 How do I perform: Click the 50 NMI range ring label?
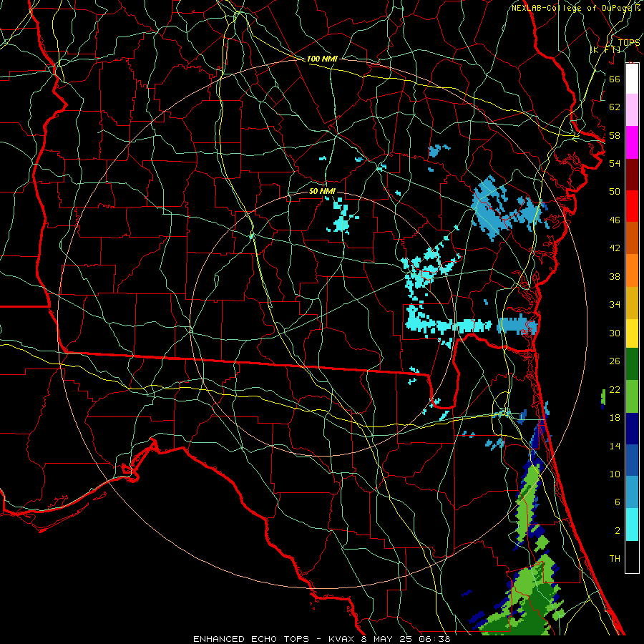coord(322,191)
